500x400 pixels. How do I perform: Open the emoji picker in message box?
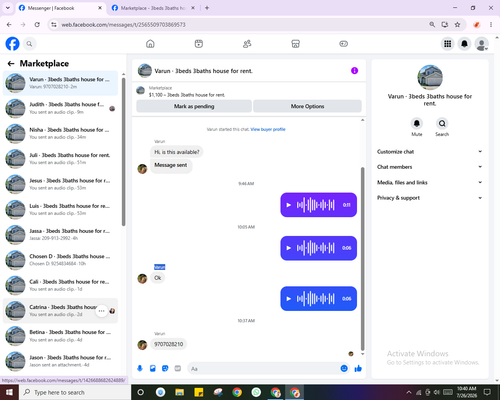(344, 368)
